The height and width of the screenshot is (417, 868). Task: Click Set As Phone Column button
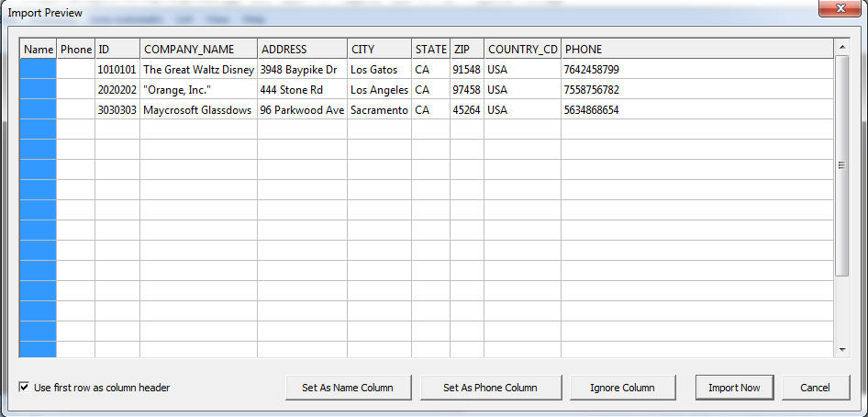pos(491,388)
